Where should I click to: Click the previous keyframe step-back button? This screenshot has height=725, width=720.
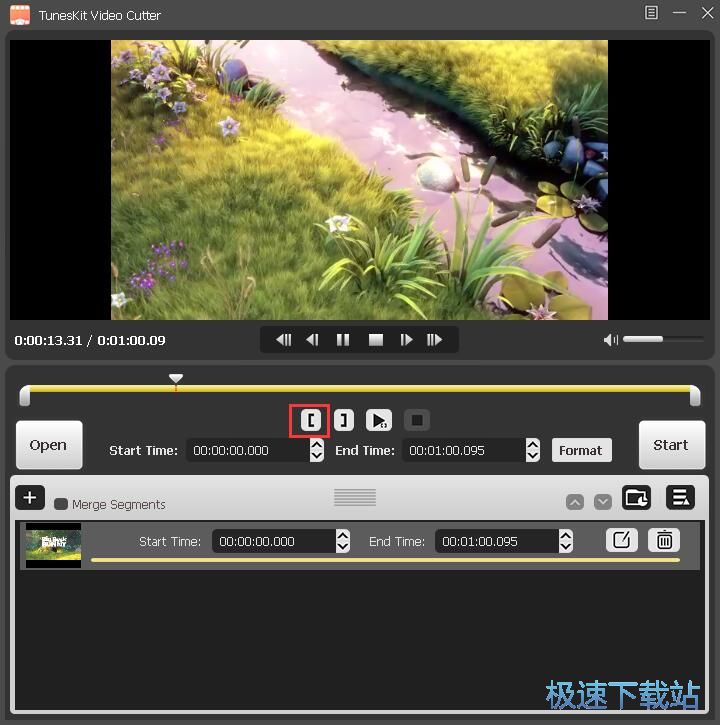283,340
